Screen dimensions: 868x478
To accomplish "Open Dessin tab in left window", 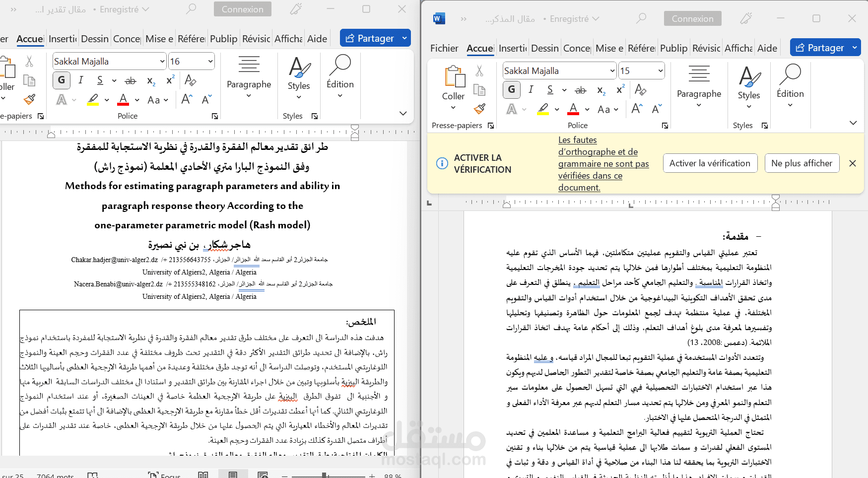I will tap(94, 39).
